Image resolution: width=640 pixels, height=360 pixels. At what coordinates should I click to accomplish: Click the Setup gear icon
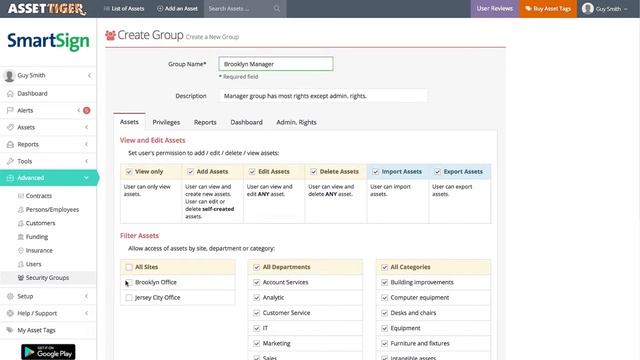point(10,296)
